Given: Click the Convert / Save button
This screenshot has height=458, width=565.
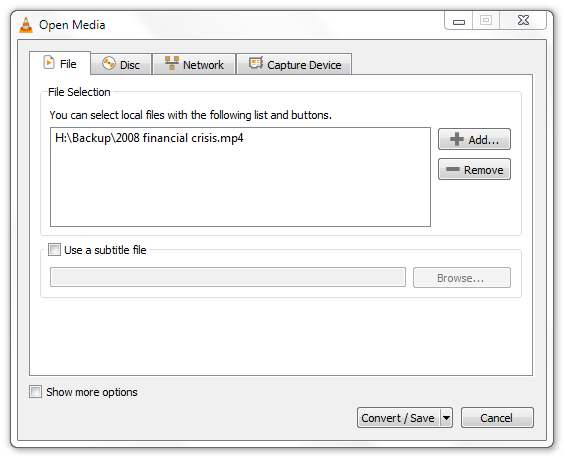Looking at the screenshot, I should [x=398, y=418].
